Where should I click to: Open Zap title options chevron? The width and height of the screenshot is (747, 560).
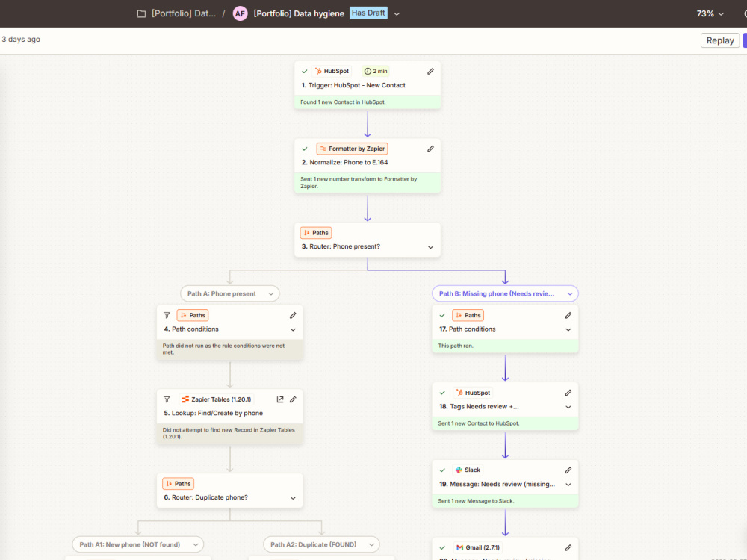coord(397,14)
